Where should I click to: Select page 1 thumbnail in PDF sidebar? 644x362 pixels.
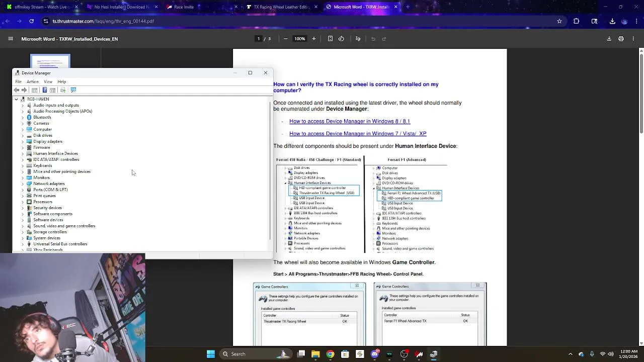tap(50, 61)
